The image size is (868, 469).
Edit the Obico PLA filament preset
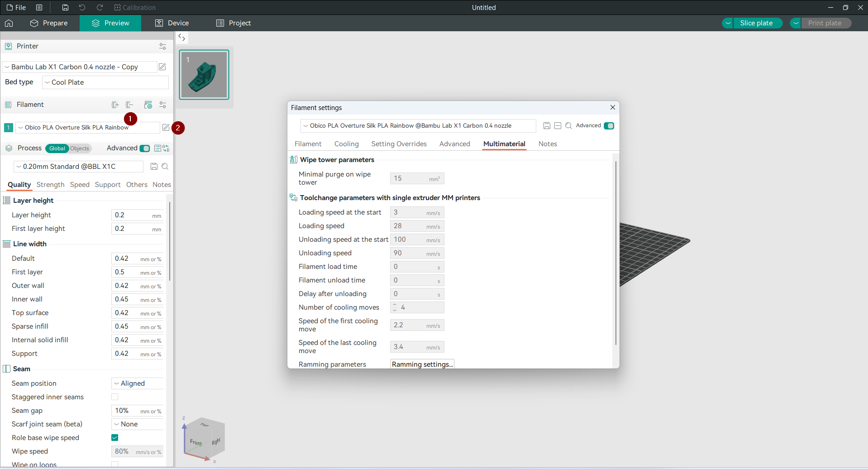pos(166,127)
